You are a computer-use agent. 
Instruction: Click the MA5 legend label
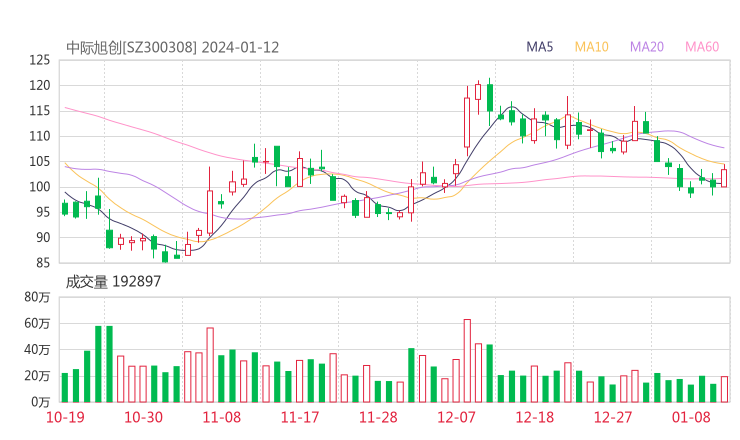coord(539,47)
